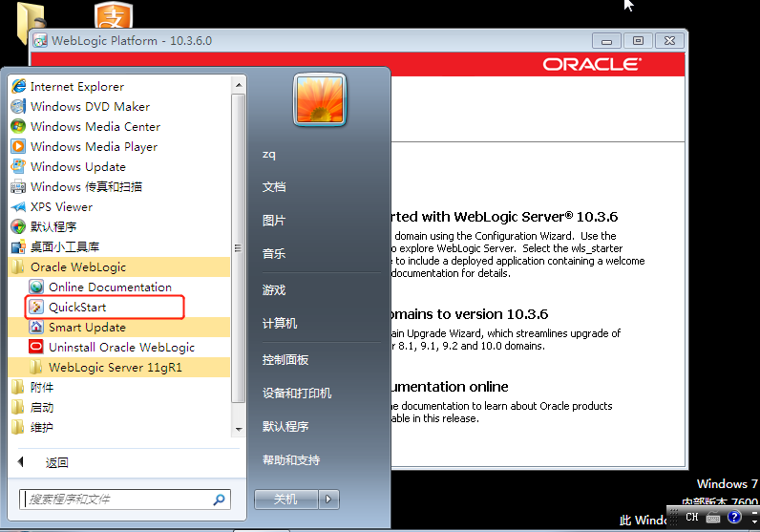Click programs list scrollbar up arrow
Screen dimensions: 760x532
point(239,85)
